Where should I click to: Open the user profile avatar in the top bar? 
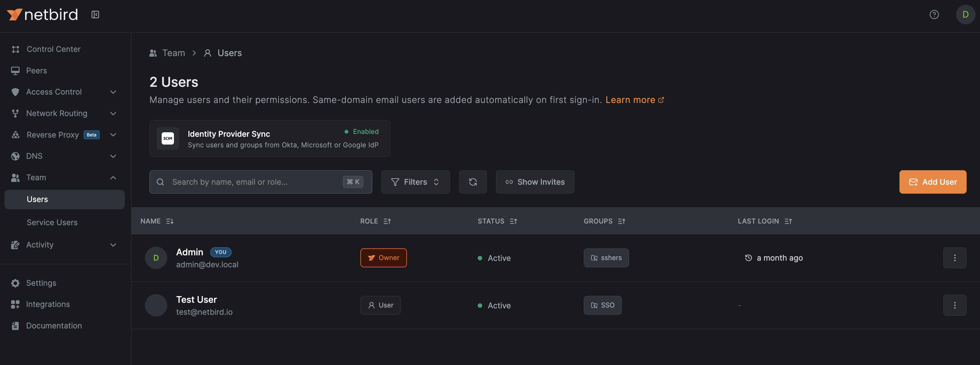pos(965,15)
